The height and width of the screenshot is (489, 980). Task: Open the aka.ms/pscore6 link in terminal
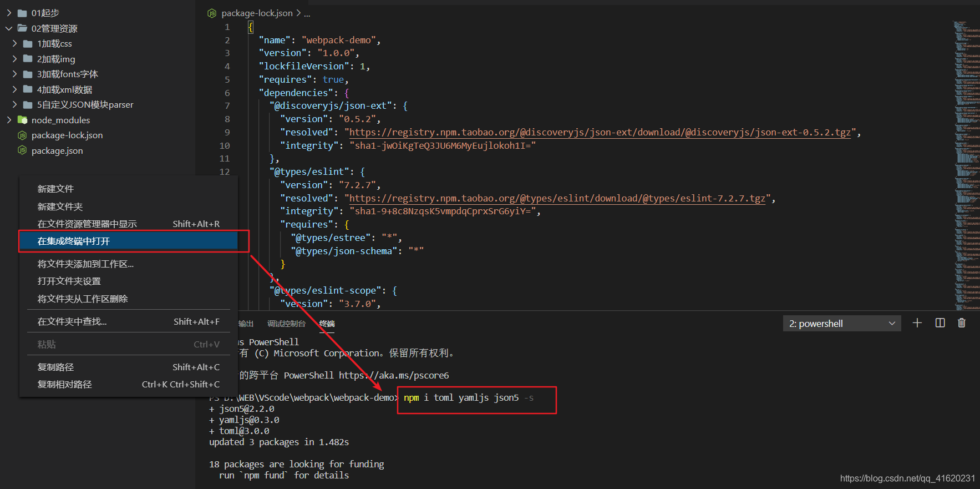click(x=394, y=375)
